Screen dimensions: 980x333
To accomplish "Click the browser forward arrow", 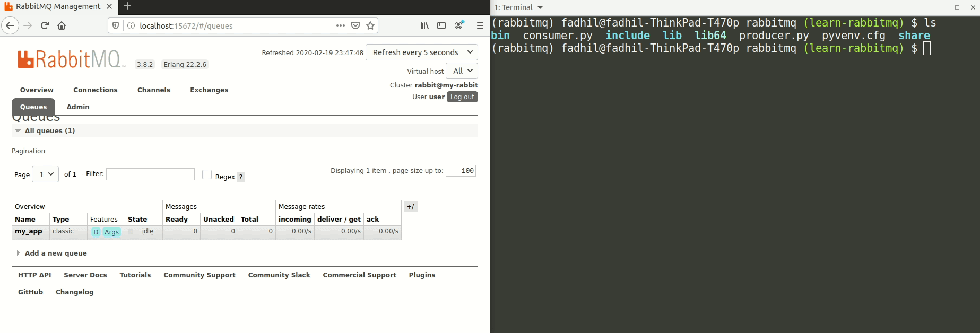I will pyautogui.click(x=28, y=25).
